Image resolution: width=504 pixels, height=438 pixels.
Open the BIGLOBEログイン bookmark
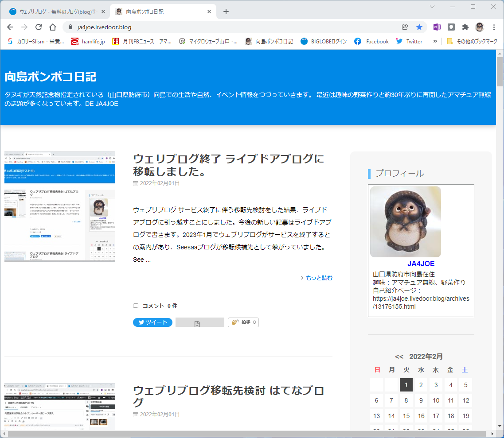point(324,42)
